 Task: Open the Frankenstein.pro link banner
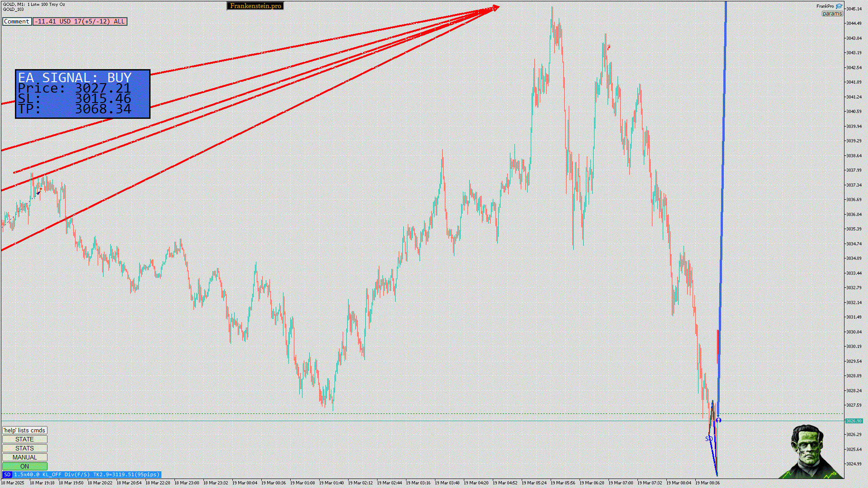pos(255,6)
